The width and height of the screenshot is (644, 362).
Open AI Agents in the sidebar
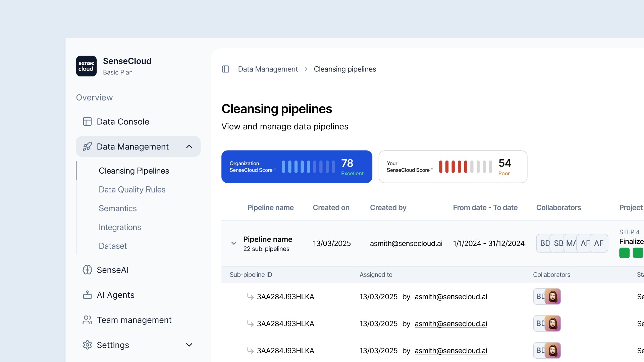[x=138, y=295]
